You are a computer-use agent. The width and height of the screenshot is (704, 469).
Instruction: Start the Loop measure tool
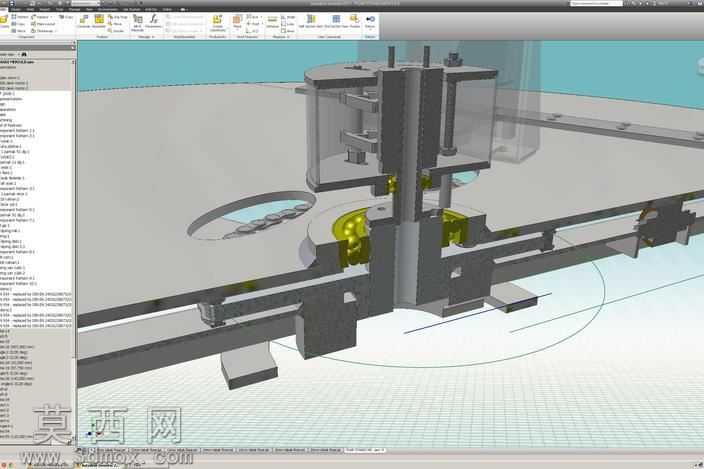tap(288, 24)
